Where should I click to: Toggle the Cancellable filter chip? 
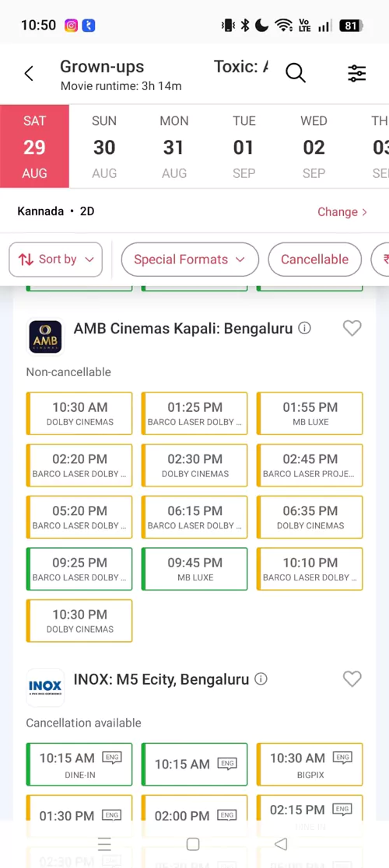[315, 259]
